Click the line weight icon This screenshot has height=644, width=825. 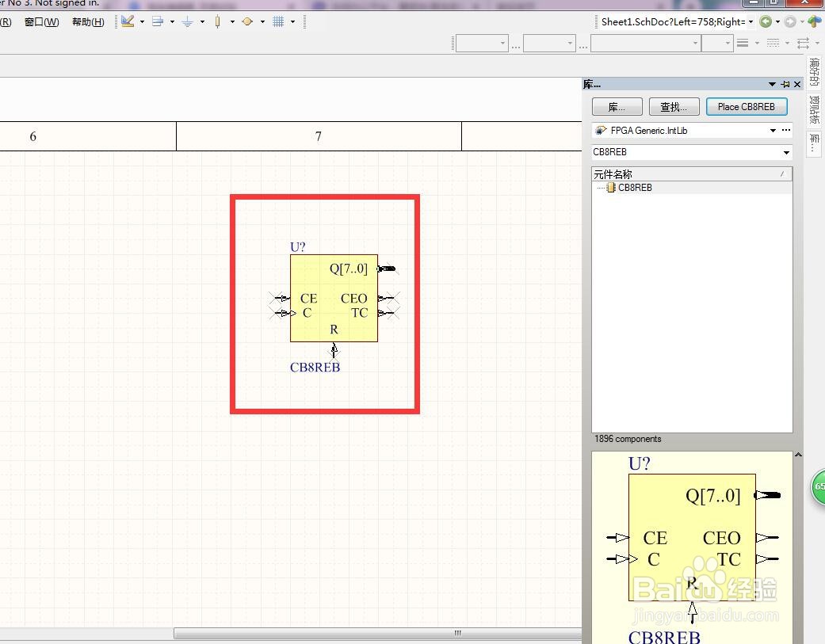[743, 43]
